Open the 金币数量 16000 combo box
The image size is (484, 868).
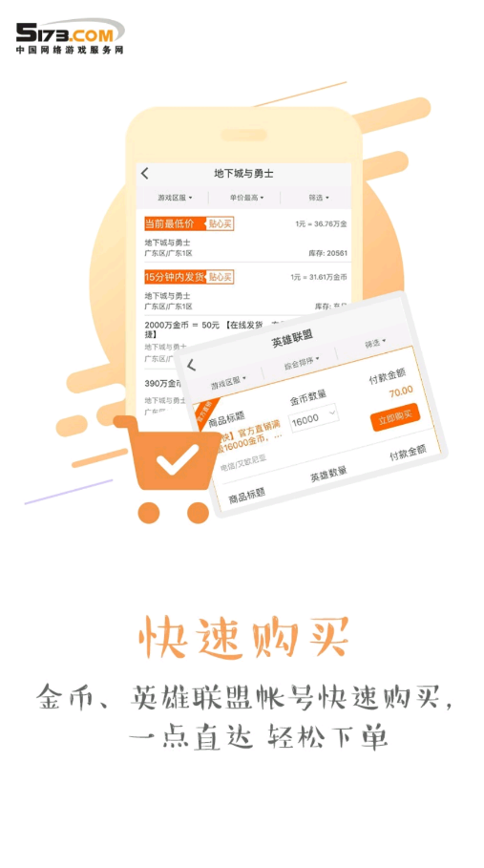click(314, 417)
